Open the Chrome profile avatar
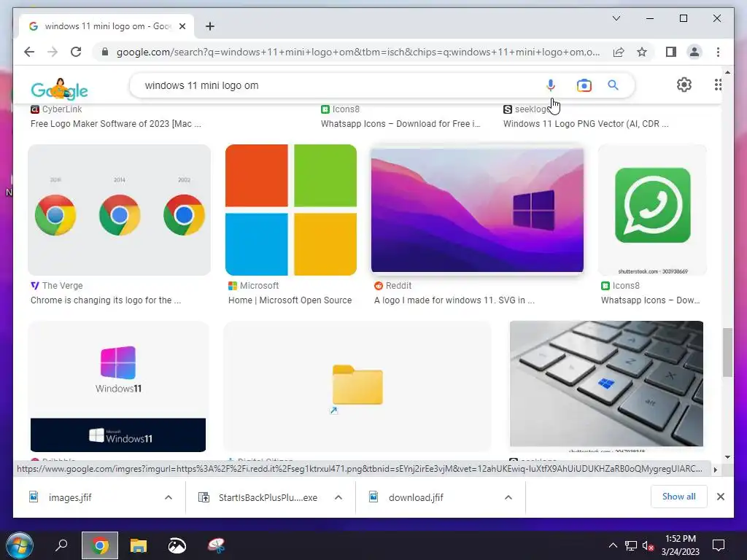This screenshot has width=747, height=560. pyautogui.click(x=694, y=52)
